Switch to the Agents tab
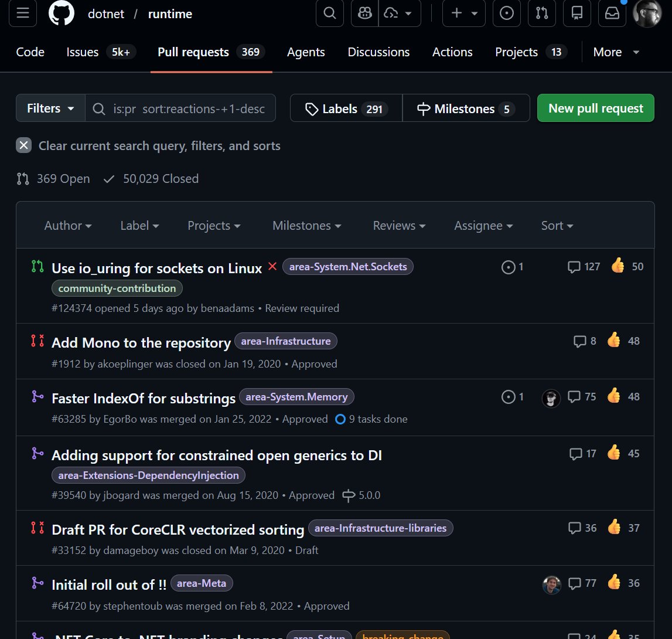This screenshot has width=672, height=639. (306, 52)
